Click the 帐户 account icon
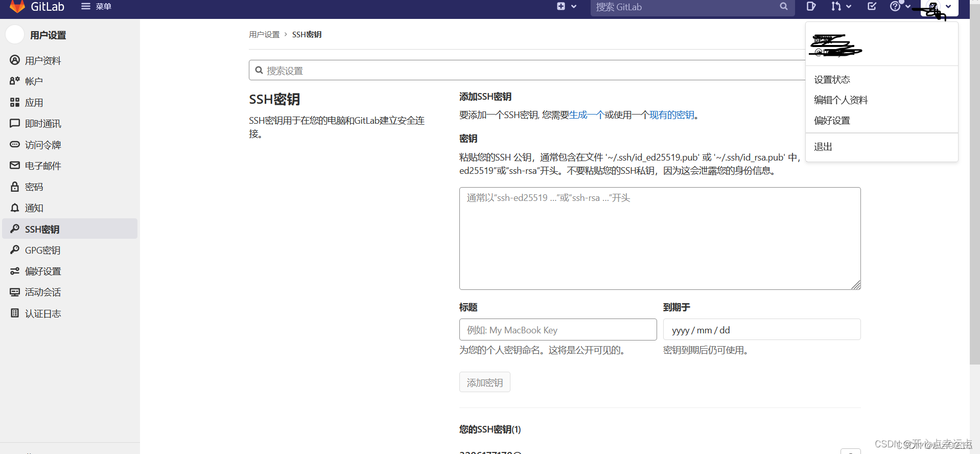Viewport: 980px width, 454px height. click(x=15, y=81)
